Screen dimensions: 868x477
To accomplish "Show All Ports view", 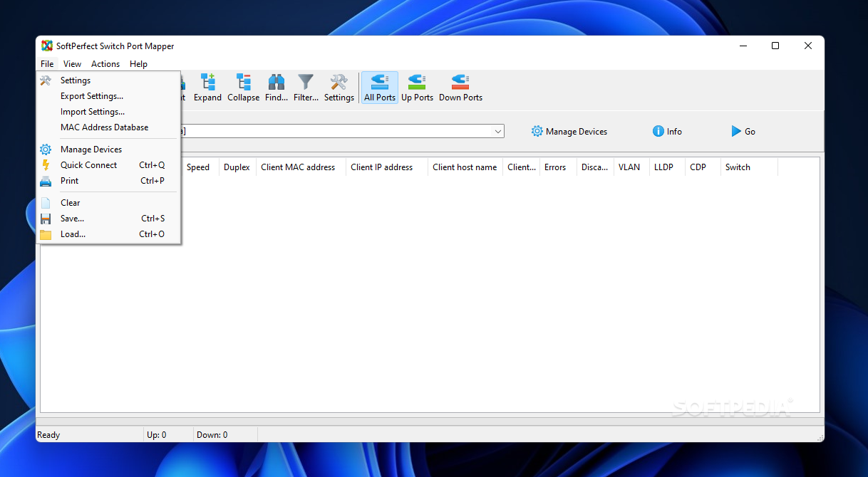I will [380, 88].
